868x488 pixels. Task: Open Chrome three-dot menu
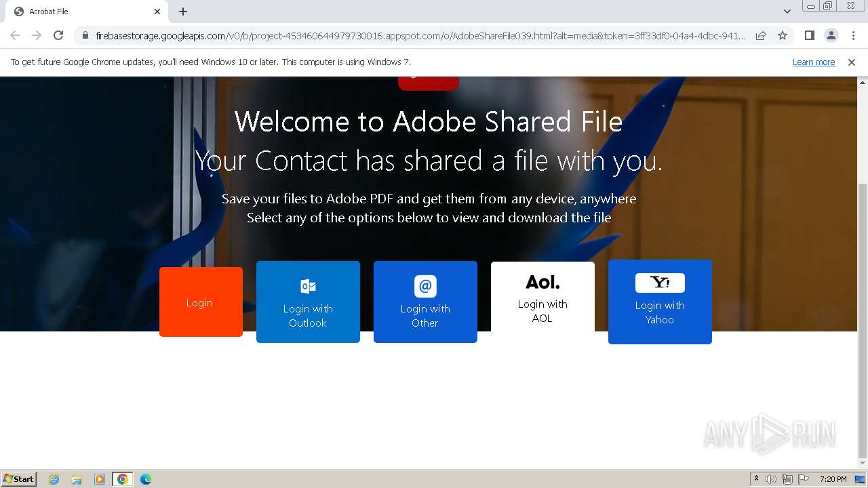pyautogui.click(x=853, y=35)
